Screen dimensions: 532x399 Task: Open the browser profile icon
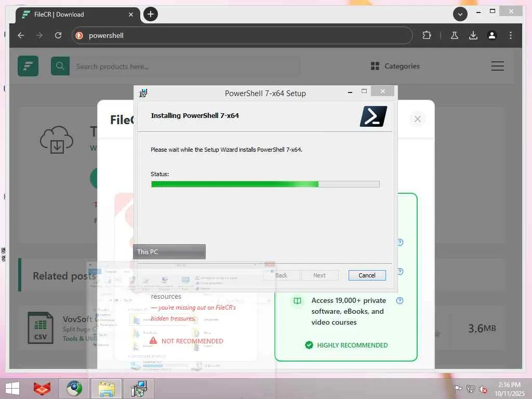point(492,35)
